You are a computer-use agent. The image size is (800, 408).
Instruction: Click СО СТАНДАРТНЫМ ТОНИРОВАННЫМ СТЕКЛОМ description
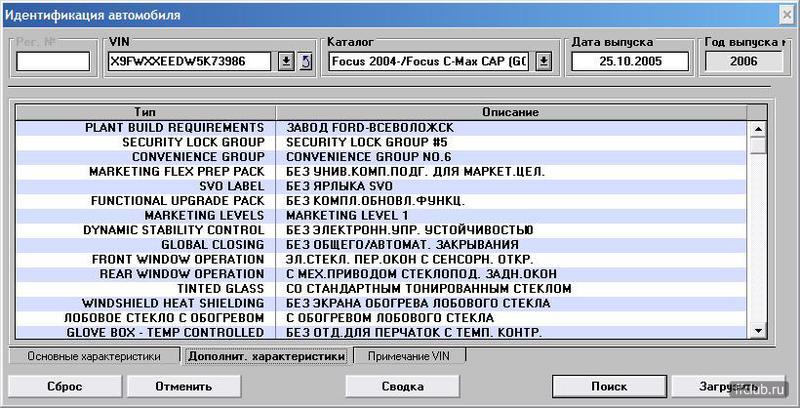(x=429, y=289)
